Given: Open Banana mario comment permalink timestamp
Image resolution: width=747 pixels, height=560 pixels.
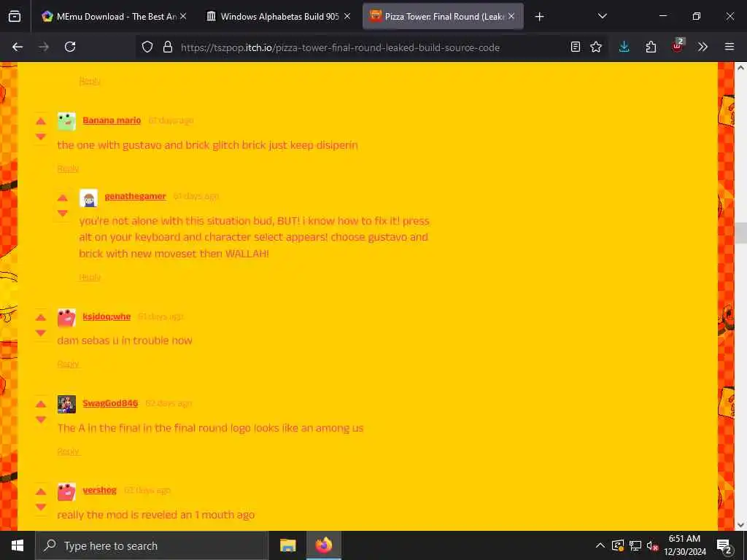Looking at the screenshot, I should pos(171,120).
